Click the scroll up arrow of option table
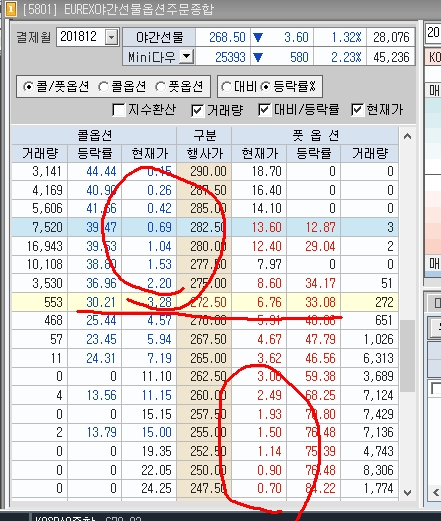Screen dimensions: 441x521 [407, 136]
